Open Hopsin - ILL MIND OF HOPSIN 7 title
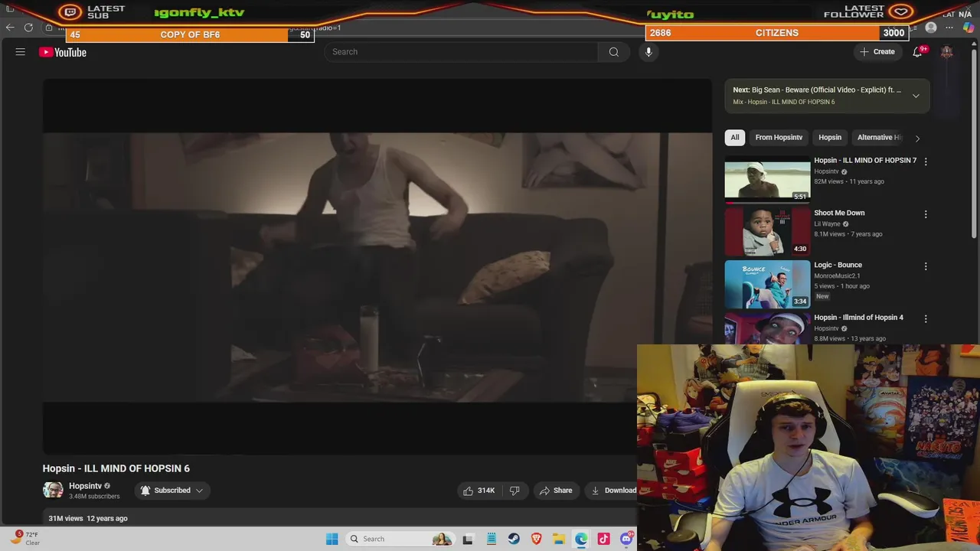Viewport: 980px width, 551px height. (x=865, y=161)
